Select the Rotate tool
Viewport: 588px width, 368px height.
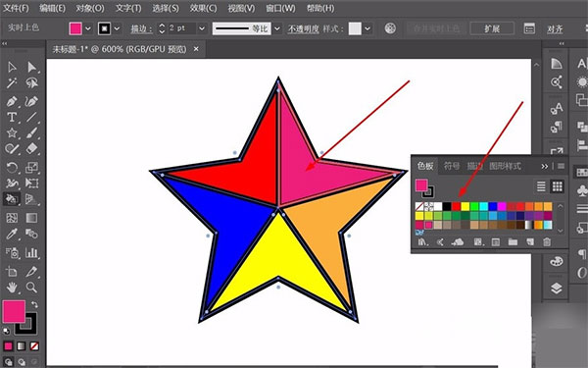12,167
